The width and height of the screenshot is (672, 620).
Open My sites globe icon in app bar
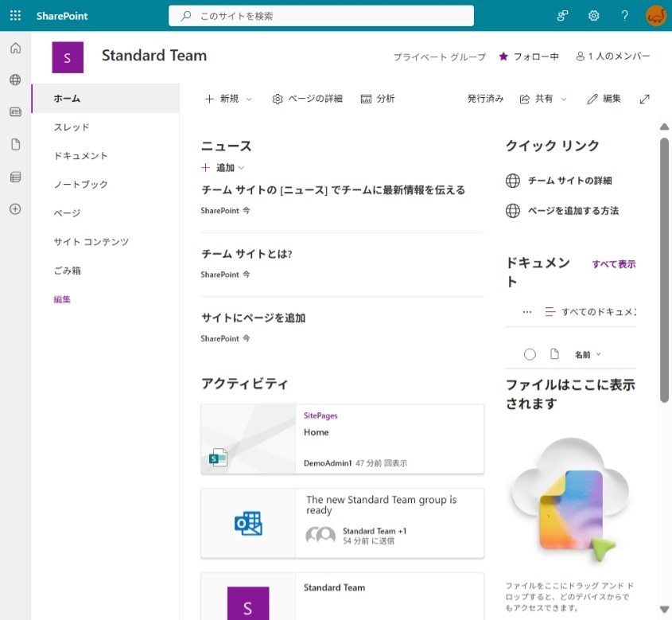point(15,80)
